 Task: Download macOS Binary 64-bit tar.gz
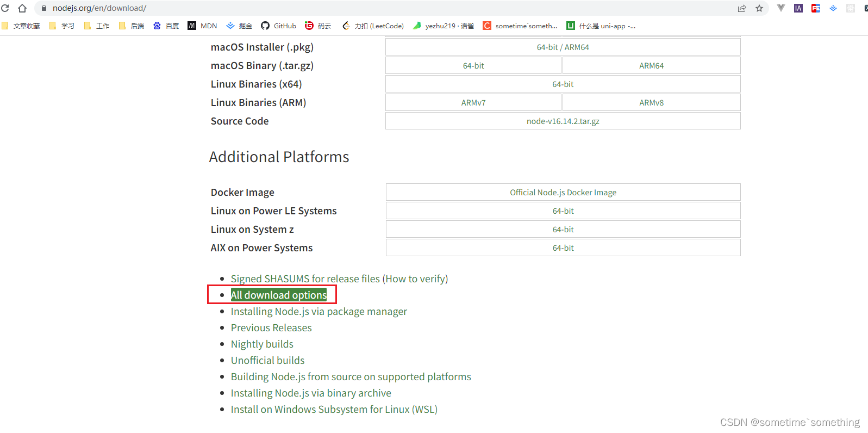(473, 66)
